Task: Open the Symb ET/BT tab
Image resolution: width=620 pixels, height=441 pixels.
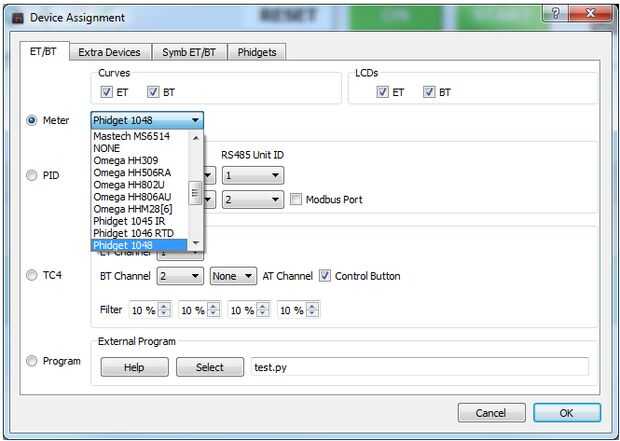Action: [189, 53]
